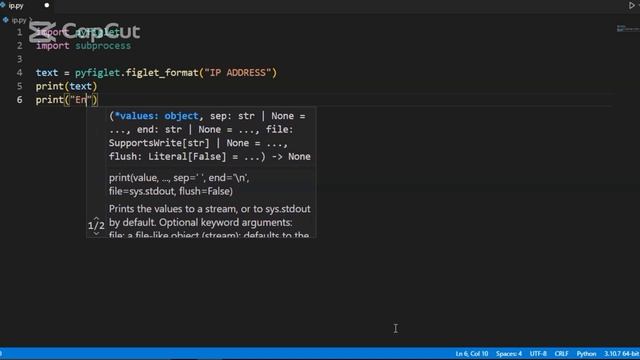Change the CRLF end-of-line sequence

561,353
